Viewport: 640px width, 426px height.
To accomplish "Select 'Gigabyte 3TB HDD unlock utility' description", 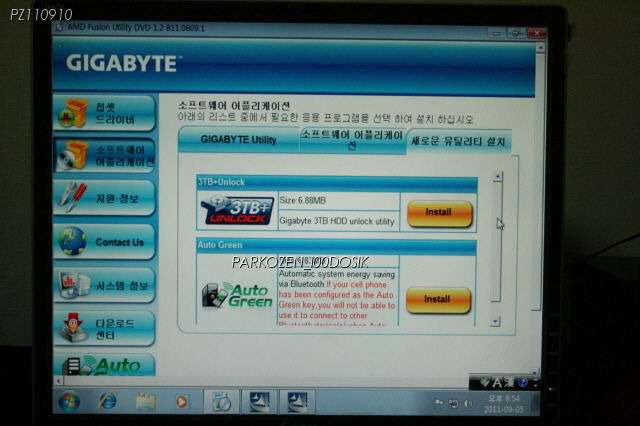I will pos(337,221).
